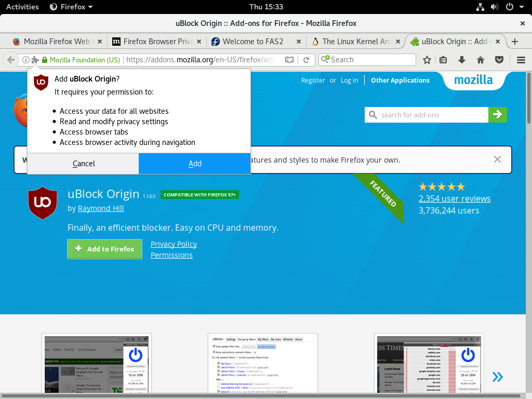
Task: Show next screenshots with double chevron
Action: 497,377
